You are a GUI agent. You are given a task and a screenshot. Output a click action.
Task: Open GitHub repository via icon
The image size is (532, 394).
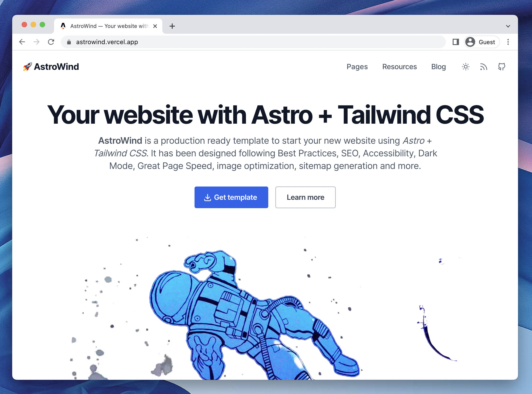click(501, 67)
